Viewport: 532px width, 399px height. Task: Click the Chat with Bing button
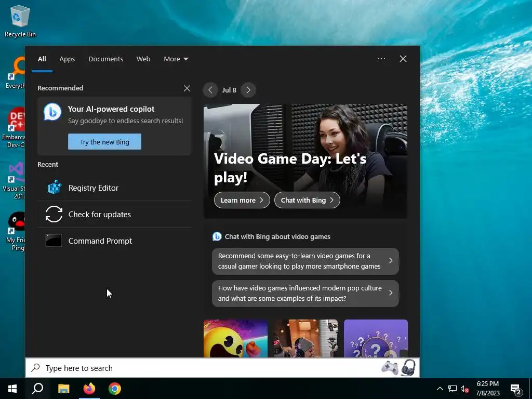click(x=307, y=200)
